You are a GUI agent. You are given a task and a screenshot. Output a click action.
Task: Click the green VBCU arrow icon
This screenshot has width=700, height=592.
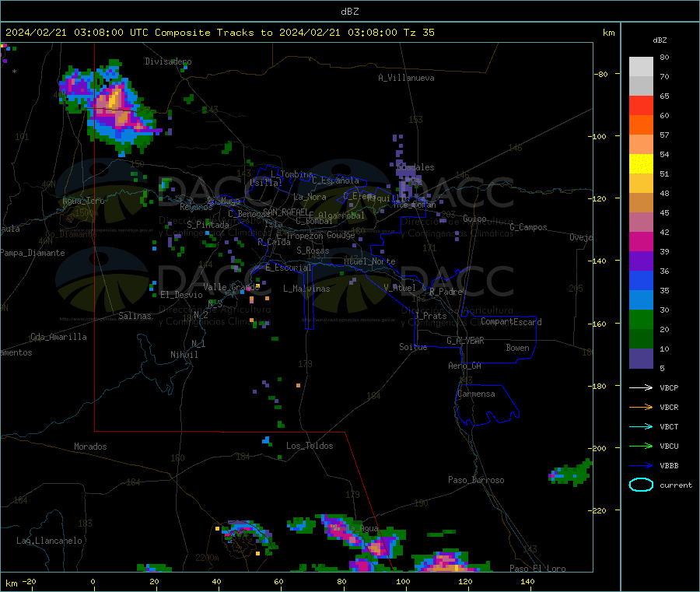(641, 446)
